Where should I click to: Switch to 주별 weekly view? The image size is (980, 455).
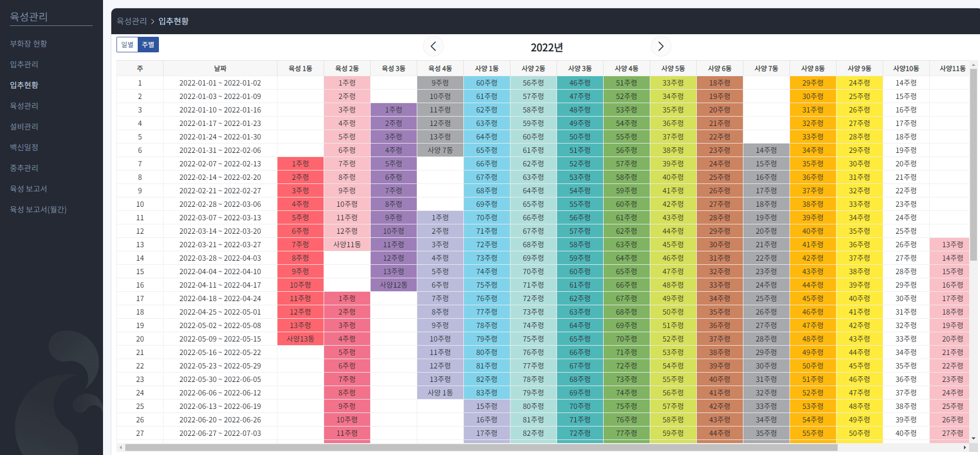148,45
